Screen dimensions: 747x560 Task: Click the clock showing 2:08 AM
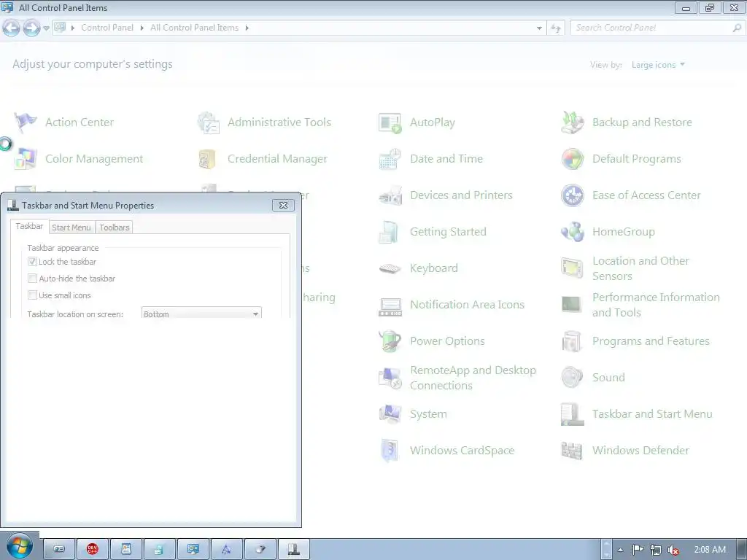709,550
